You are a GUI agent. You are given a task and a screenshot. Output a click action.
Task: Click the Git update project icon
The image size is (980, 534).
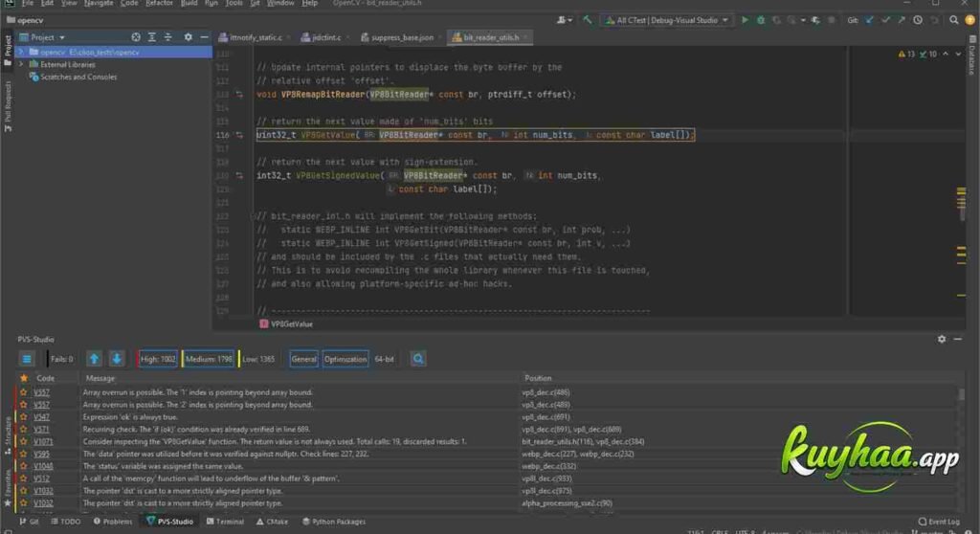pyautogui.click(x=869, y=20)
